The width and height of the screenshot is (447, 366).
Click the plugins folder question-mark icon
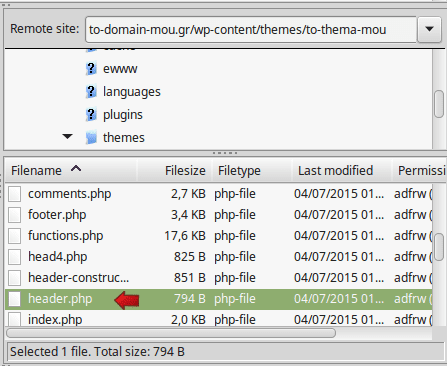tap(91, 114)
